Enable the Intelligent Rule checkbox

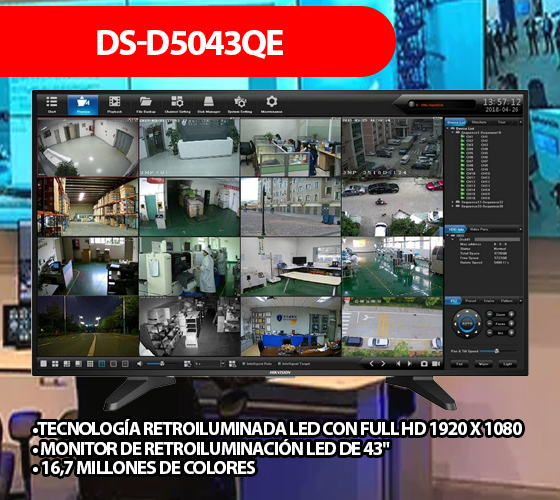[243, 364]
